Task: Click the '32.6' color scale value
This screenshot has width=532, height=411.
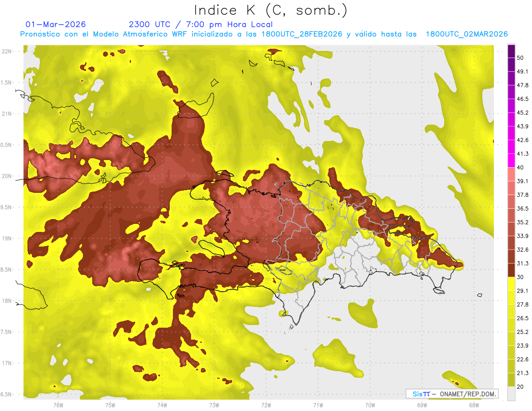Action: 523,250
